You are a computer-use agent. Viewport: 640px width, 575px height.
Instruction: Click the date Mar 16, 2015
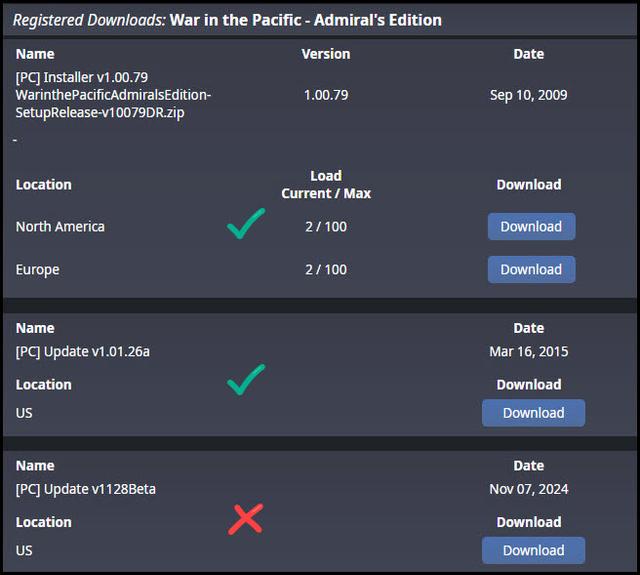[x=529, y=351]
